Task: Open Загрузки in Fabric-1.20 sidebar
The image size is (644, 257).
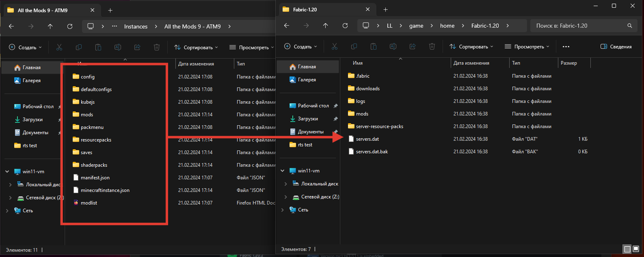Action: point(308,119)
